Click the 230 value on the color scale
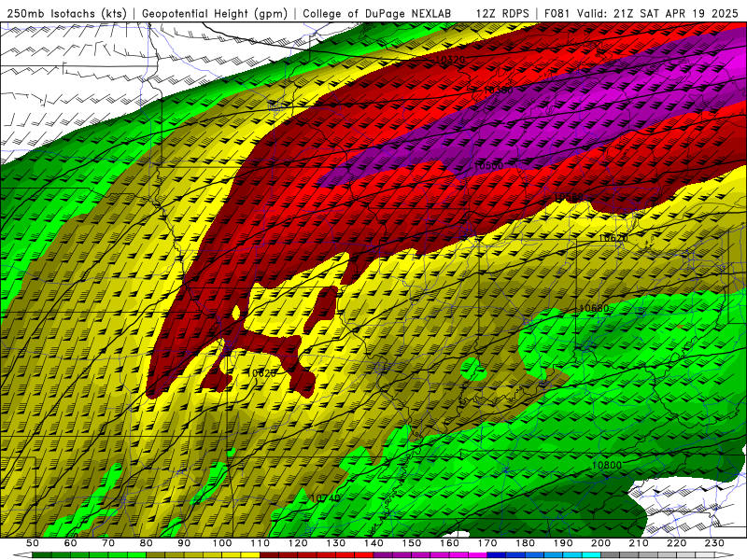Screen dimensions: 747x560 [x=714, y=543]
